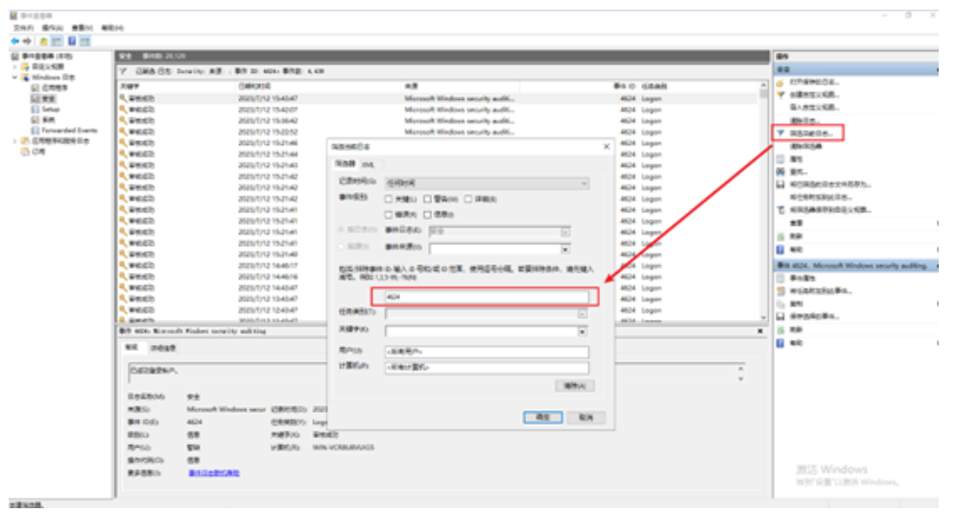
Task: Click the 确定 button in the dialog
Action: point(542,418)
